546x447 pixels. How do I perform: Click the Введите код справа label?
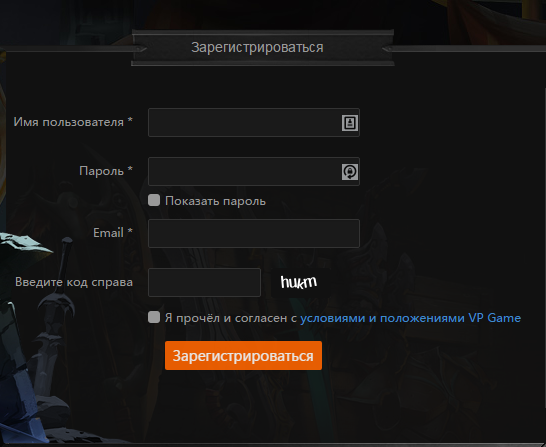pyautogui.click(x=74, y=282)
